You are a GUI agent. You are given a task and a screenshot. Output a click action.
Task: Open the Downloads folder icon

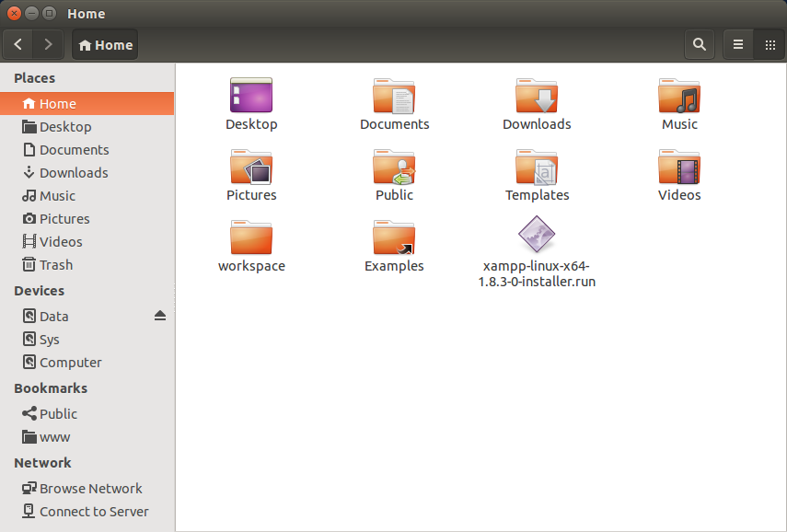[537, 96]
